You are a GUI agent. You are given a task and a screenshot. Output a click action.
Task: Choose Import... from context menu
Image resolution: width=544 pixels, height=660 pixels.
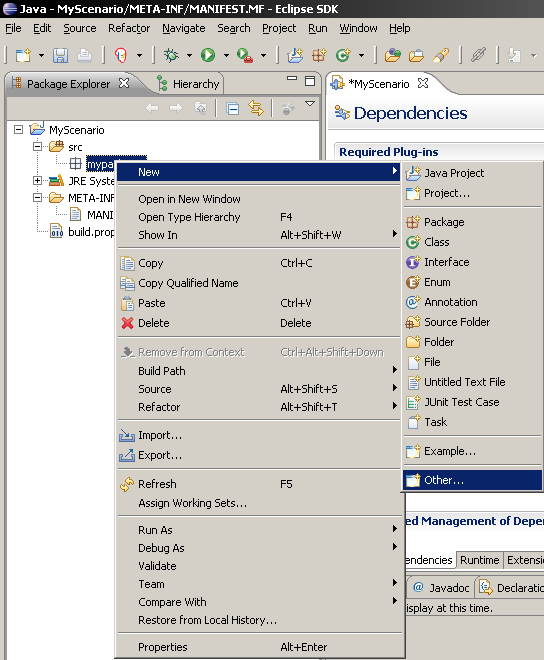tap(258, 435)
